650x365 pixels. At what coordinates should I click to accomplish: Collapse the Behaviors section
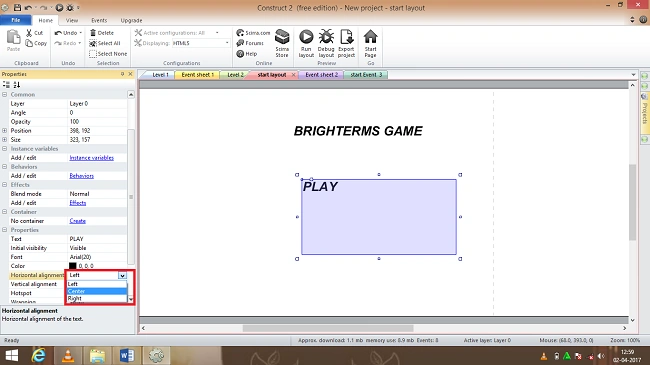pos(5,167)
